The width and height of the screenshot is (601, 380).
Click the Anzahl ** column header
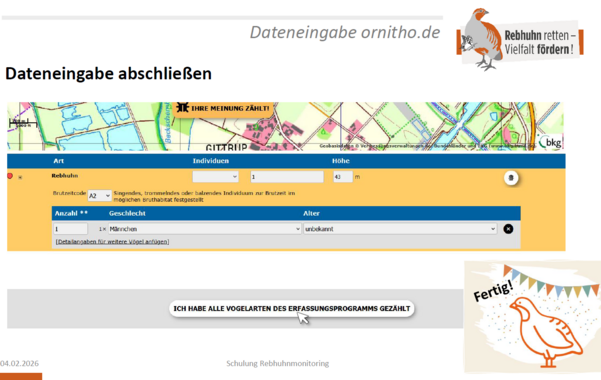click(x=71, y=213)
